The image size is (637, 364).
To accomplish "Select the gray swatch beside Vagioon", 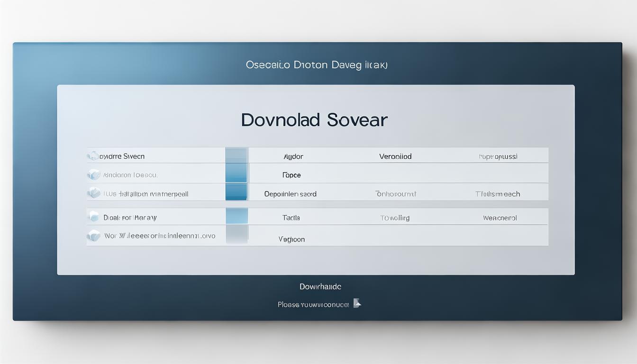I will (x=237, y=235).
